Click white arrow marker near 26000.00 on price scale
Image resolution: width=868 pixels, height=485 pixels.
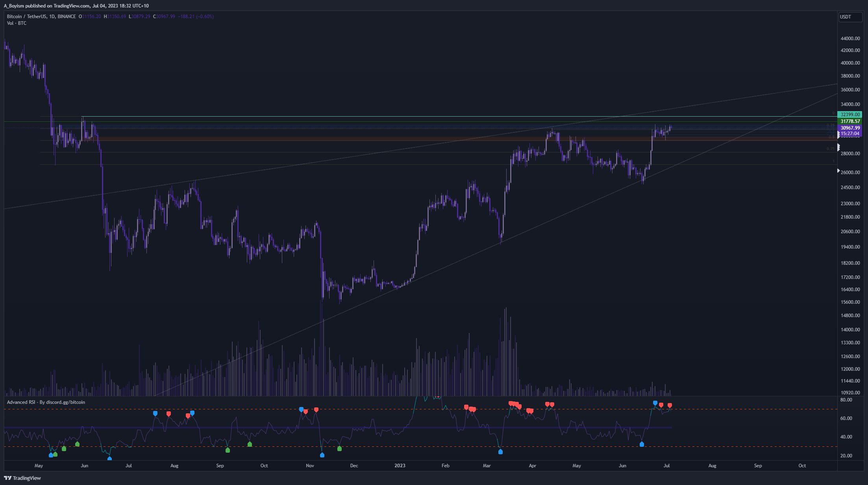(838, 171)
